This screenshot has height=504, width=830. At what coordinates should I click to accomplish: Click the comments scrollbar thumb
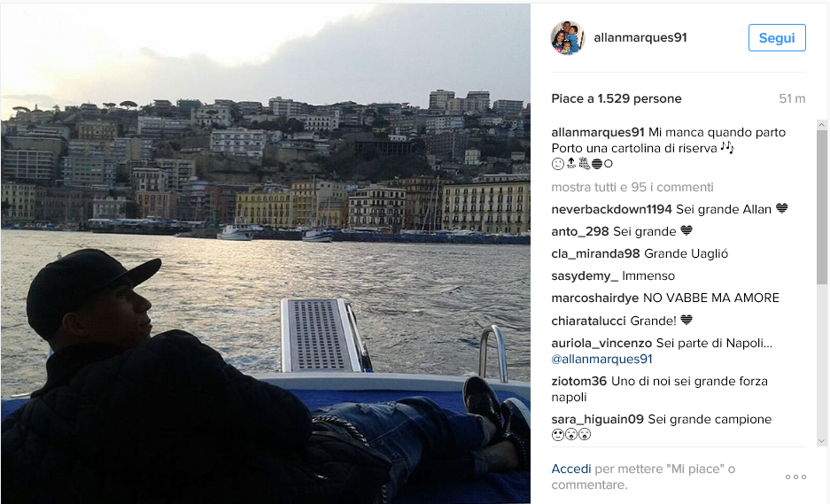(821, 207)
